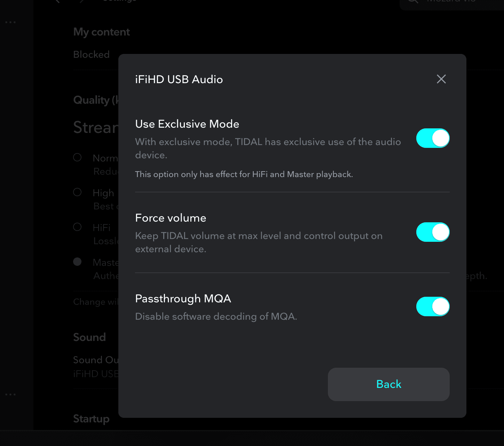Viewport: 504px width, 446px height.
Task: Select the HiFi quality radio button
Action: tap(77, 227)
